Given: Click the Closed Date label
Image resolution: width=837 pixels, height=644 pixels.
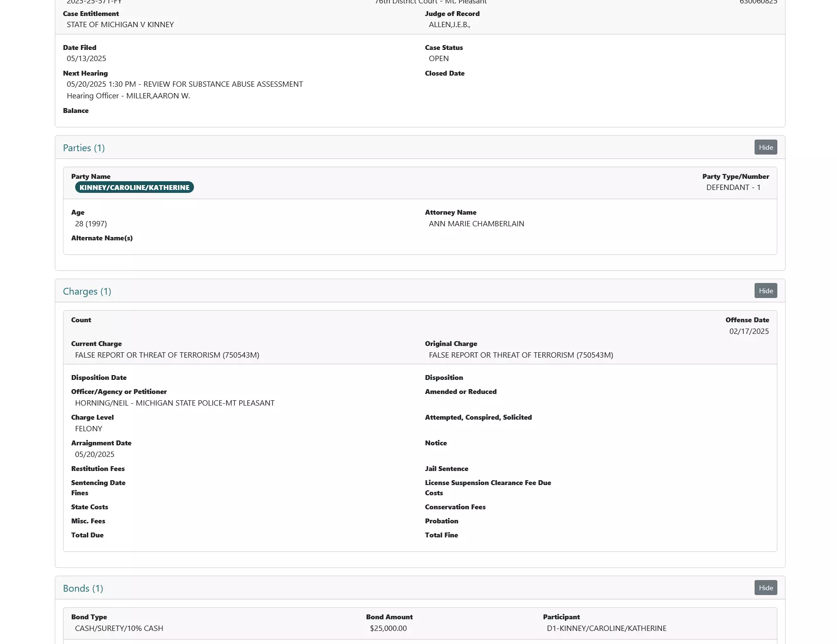Looking at the screenshot, I should pyautogui.click(x=445, y=73).
